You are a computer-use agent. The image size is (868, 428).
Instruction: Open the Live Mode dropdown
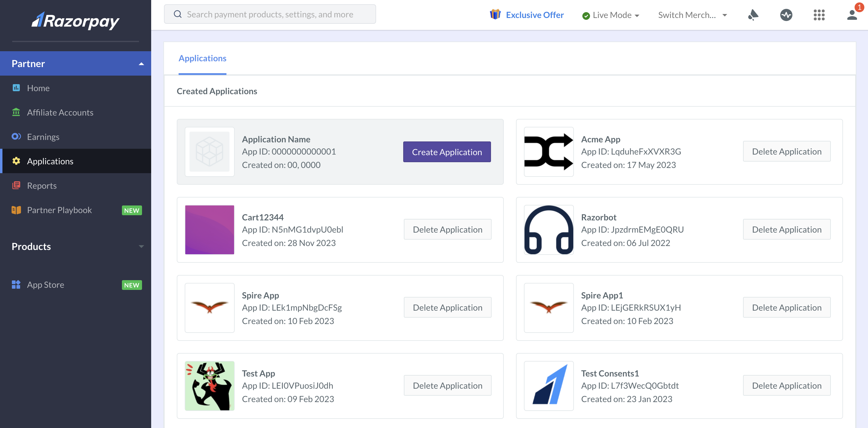pos(610,15)
